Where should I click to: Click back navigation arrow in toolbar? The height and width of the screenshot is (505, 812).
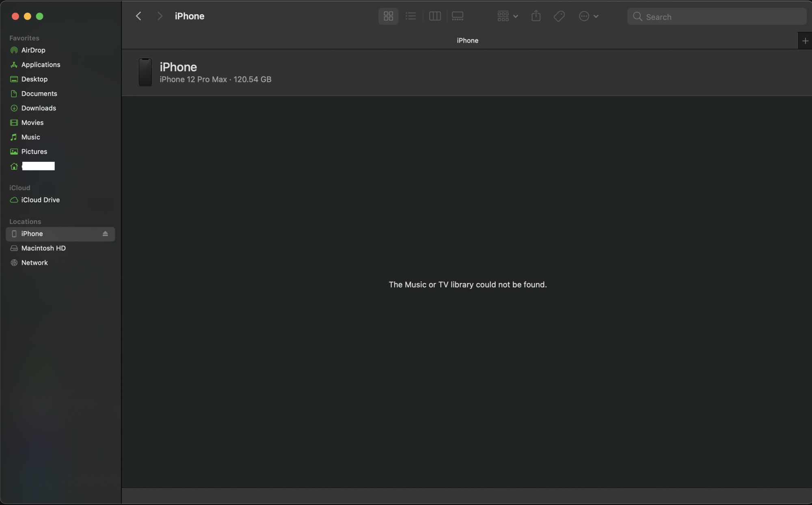(x=138, y=16)
